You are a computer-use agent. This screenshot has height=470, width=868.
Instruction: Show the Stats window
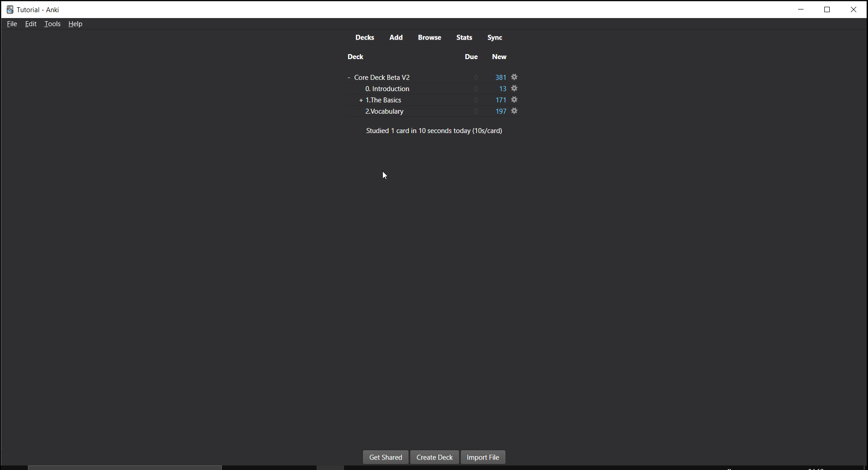[464, 37]
